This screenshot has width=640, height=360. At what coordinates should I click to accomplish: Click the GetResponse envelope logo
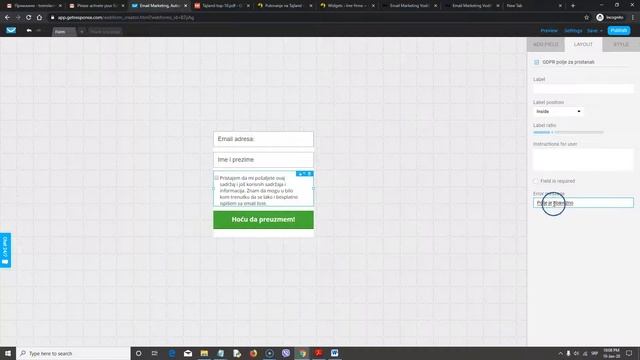[11, 30]
